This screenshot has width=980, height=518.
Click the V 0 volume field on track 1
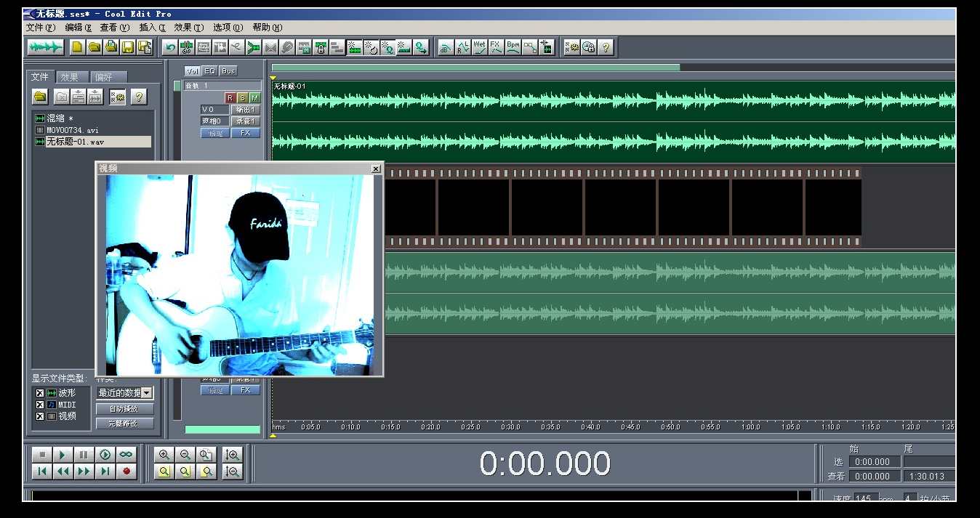(x=214, y=110)
